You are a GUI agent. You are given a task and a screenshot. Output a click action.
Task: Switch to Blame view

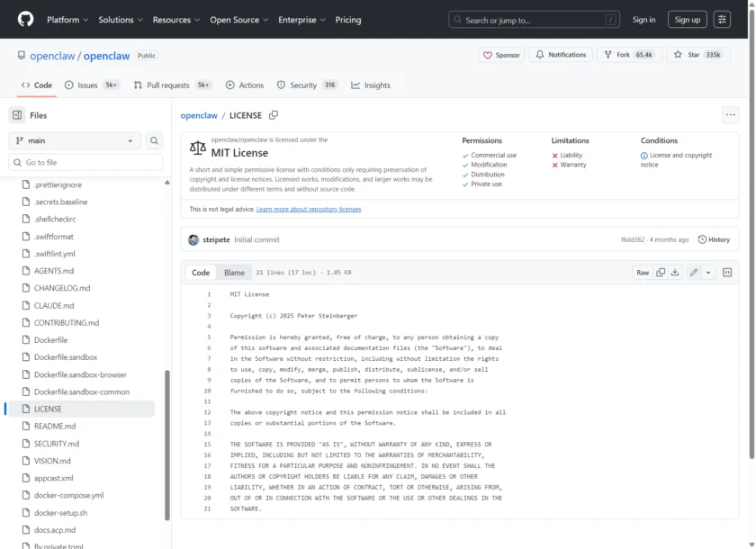click(234, 273)
